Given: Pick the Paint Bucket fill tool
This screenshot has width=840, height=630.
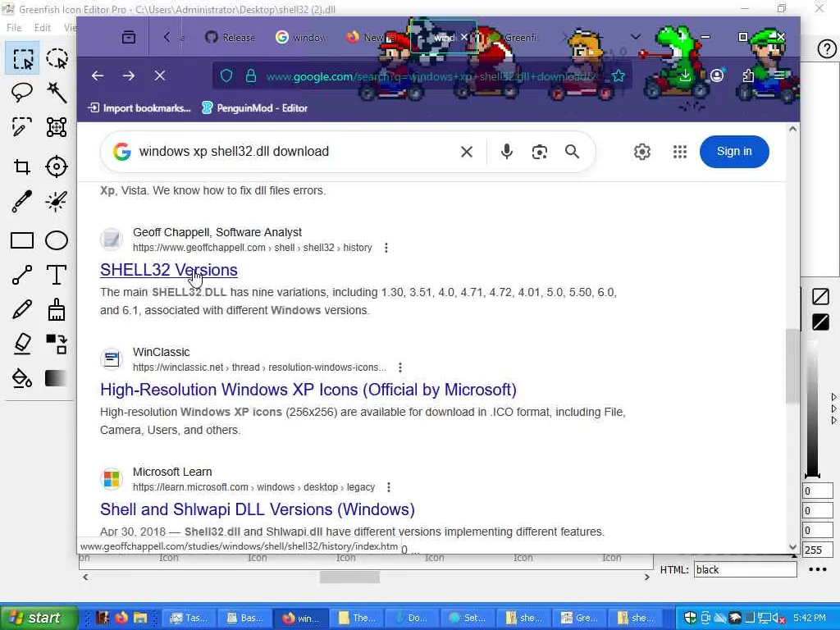Looking at the screenshot, I should pyautogui.click(x=22, y=378).
